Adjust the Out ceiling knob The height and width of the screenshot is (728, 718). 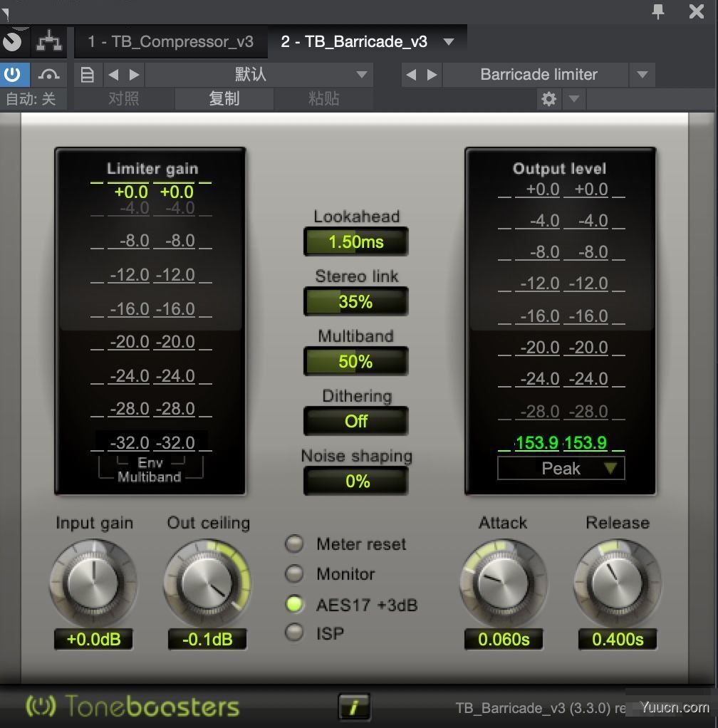click(x=207, y=583)
